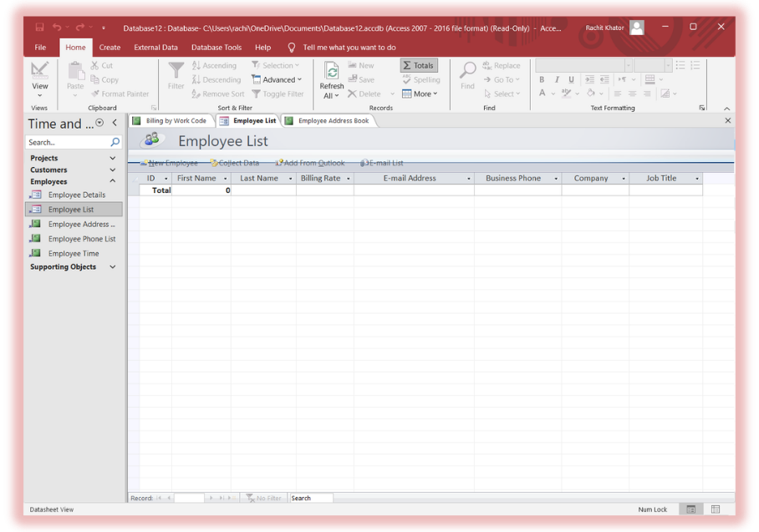Open the Create ribbon tab

tap(110, 48)
